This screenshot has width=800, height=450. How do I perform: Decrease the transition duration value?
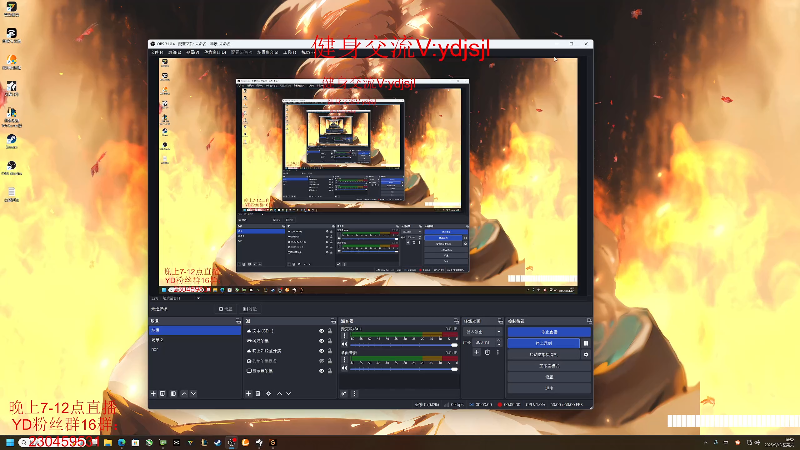pyautogui.click(x=498, y=344)
